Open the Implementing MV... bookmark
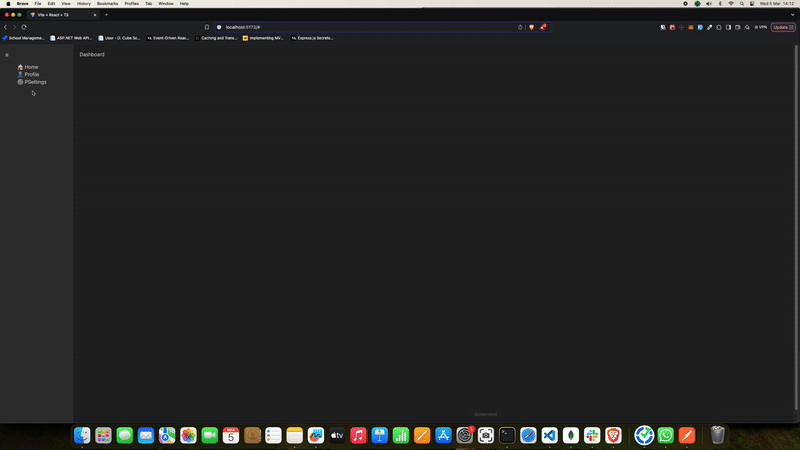 click(263, 38)
